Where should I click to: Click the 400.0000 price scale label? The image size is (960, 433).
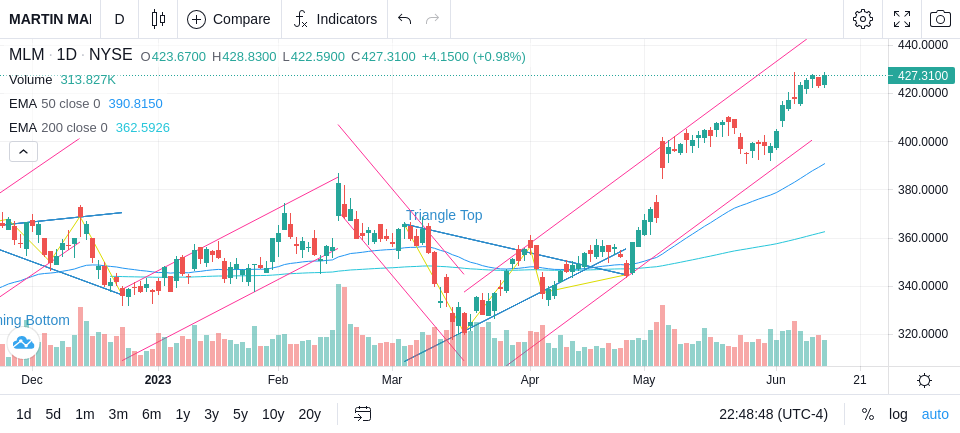pos(923,141)
